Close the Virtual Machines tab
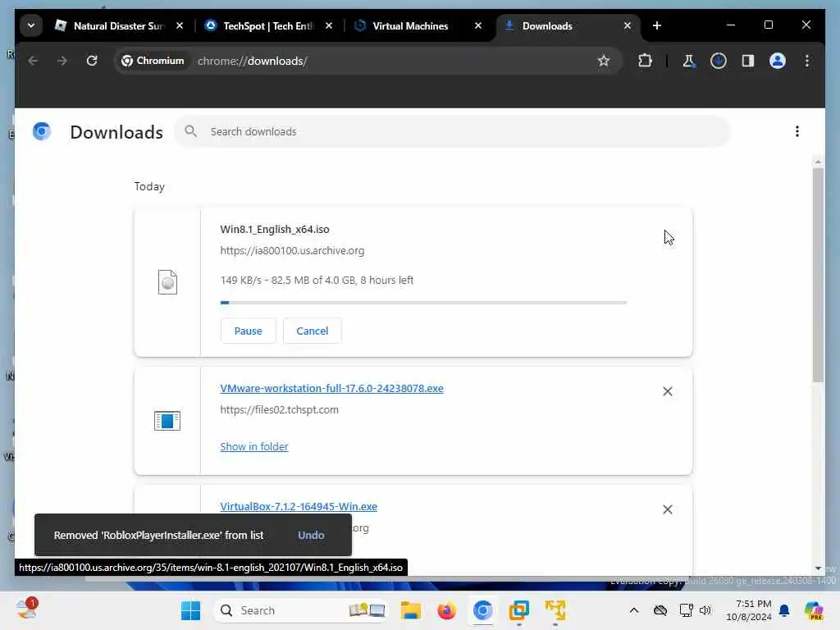Viewport: 840px width, 630px height. [478, 25]
